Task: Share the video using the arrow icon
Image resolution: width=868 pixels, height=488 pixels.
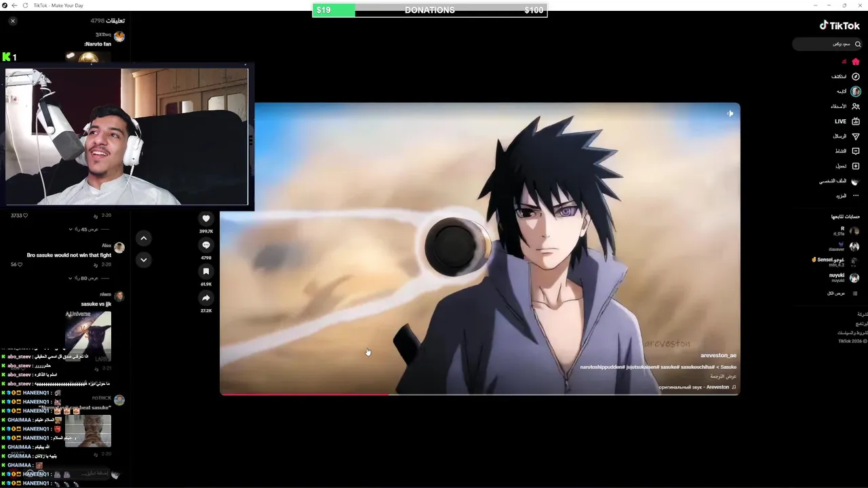Action: point(207,298)
